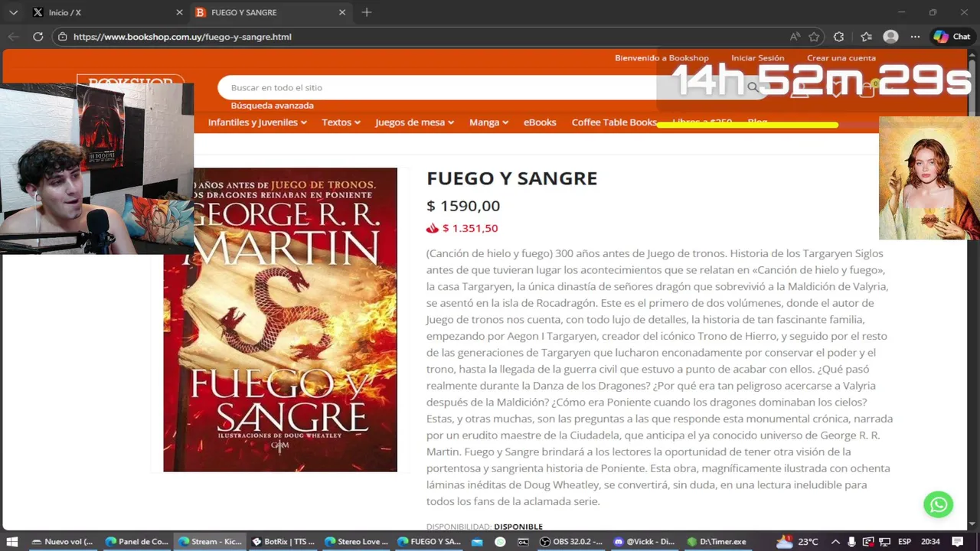The height and width of the screenshot is (551, 980).
Task: Open the WhatsApp chat floating button
Action: point(938,504)
